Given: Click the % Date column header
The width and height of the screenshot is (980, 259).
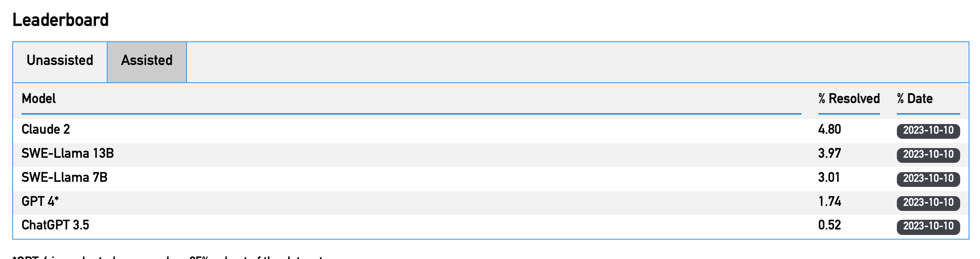Looking at the screenshot, I should (x=915, y=99).
